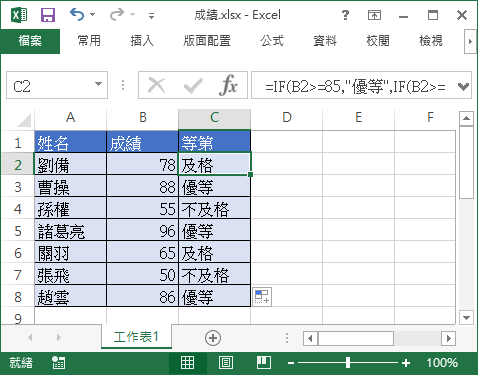Switch to Page Break Preview

coord(263,363)
